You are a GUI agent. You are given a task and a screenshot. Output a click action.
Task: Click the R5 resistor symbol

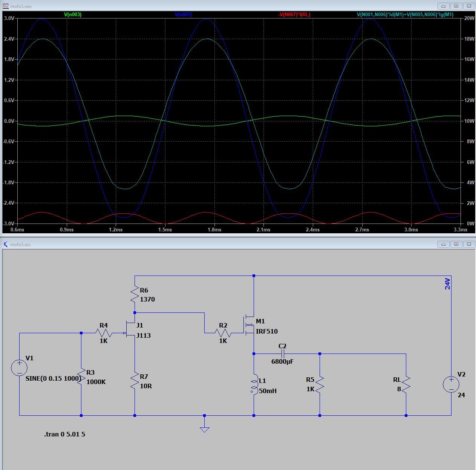coord(320,384)
